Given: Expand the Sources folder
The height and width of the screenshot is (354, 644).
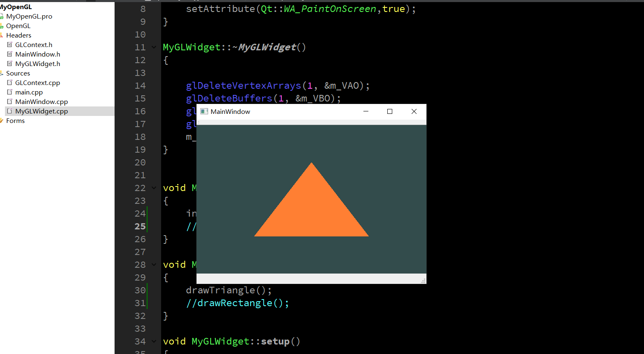Looking at the screenshot, I should click(x=18, y=73).
